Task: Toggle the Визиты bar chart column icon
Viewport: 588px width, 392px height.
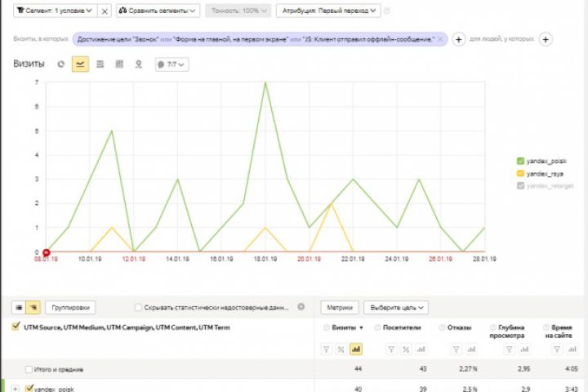Action: (x=355, y=350)
